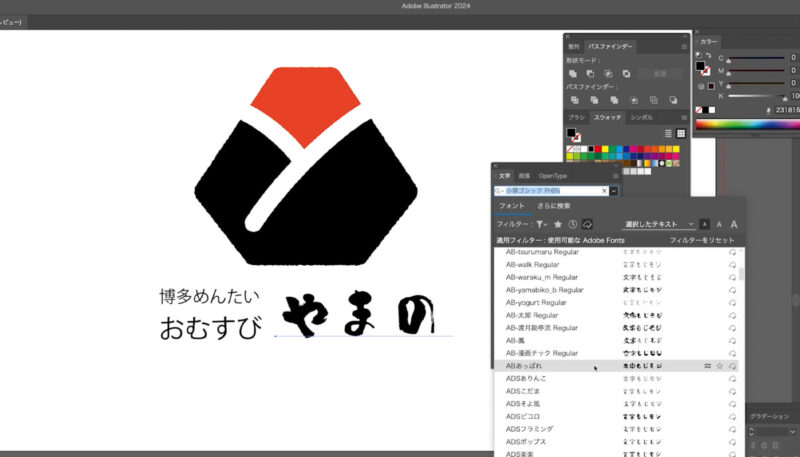The image size is (800, 457).
Task: Switch to the シンボル tab
Action: point(641,118)
